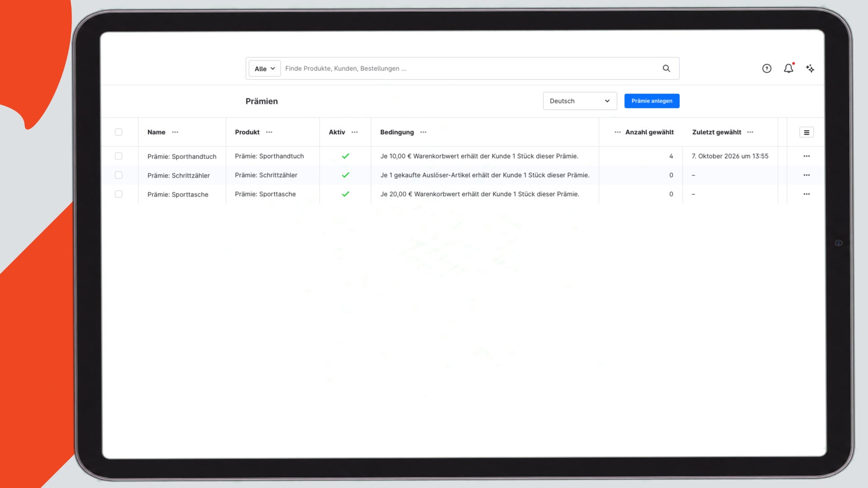Open Bedingung column options dots

coord(423,132)
